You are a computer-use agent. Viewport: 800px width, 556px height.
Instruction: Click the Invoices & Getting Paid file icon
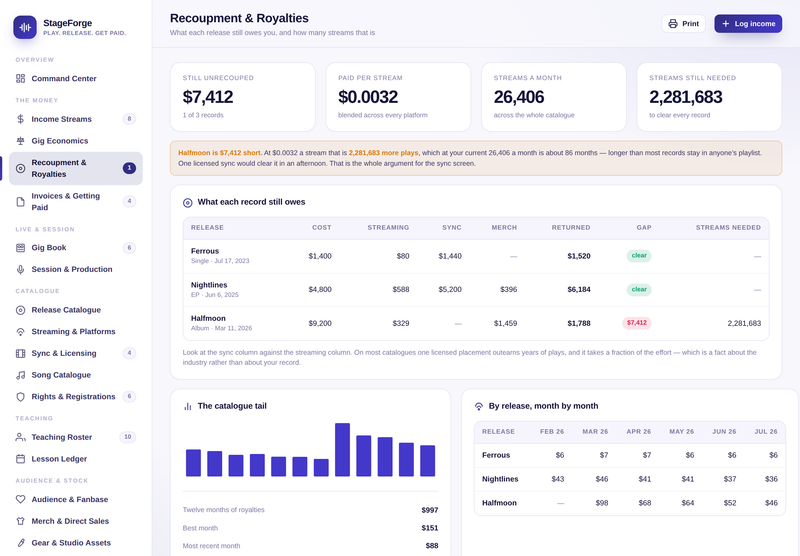(x=20, y=201)
